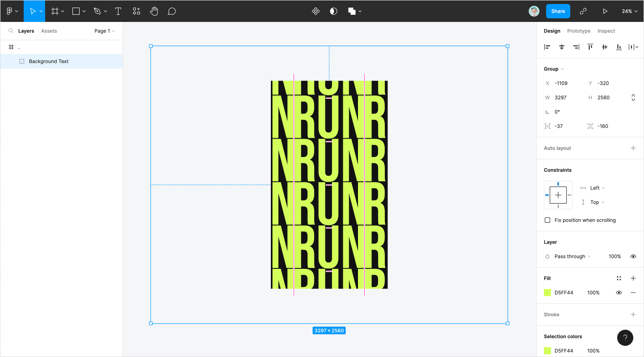
Task: Hide the D5FF44 fill with eye icon
Action: [x=619, y=293]
